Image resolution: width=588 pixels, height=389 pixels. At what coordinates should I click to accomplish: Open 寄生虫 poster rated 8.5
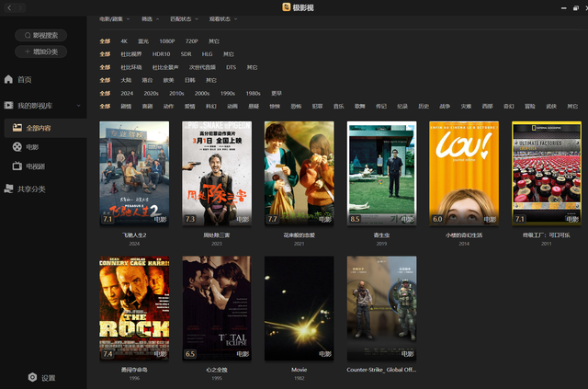[x=382, y=173]
